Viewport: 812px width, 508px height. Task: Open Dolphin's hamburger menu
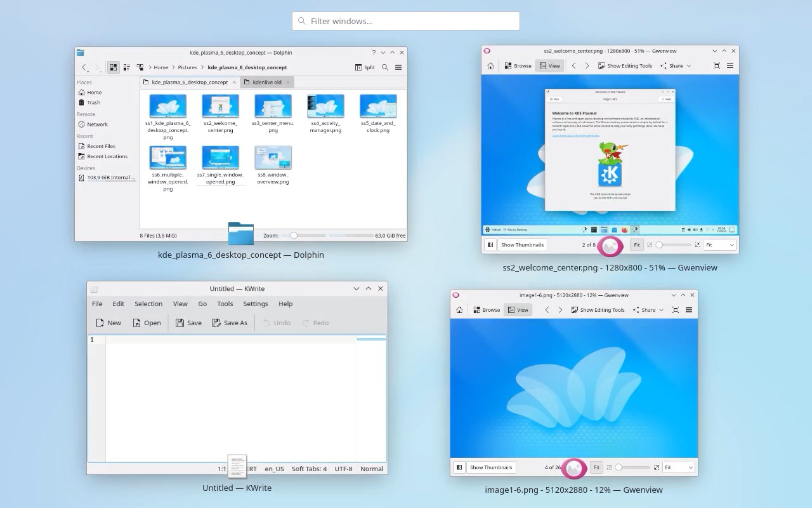[x=398, y=67]
